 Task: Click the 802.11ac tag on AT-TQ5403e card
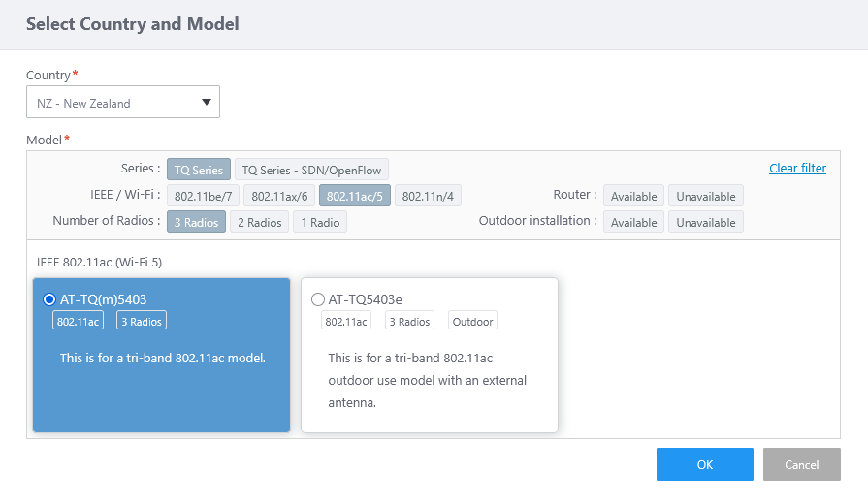tap(346, 321)
